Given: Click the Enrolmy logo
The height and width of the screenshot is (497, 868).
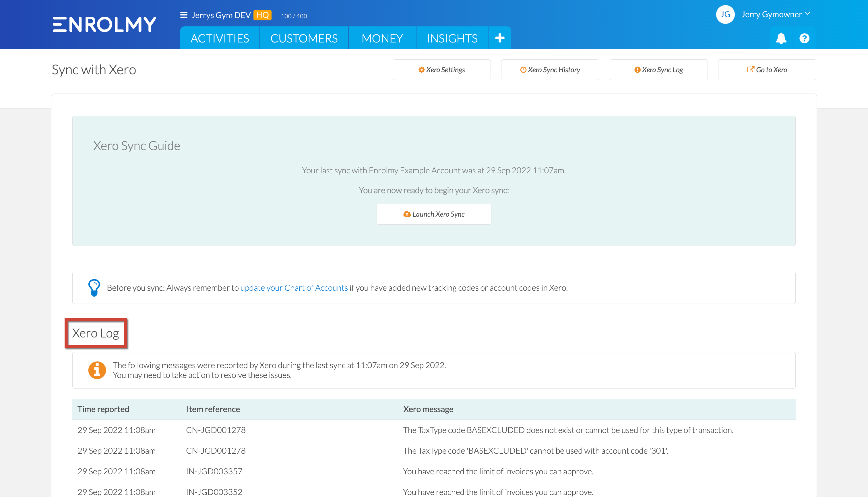Looking at the screenshot, I should (104, 24).
